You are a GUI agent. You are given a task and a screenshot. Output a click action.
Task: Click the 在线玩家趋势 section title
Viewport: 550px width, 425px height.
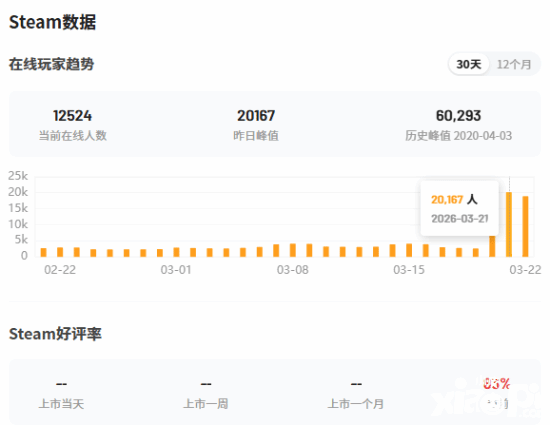[51, 64]
